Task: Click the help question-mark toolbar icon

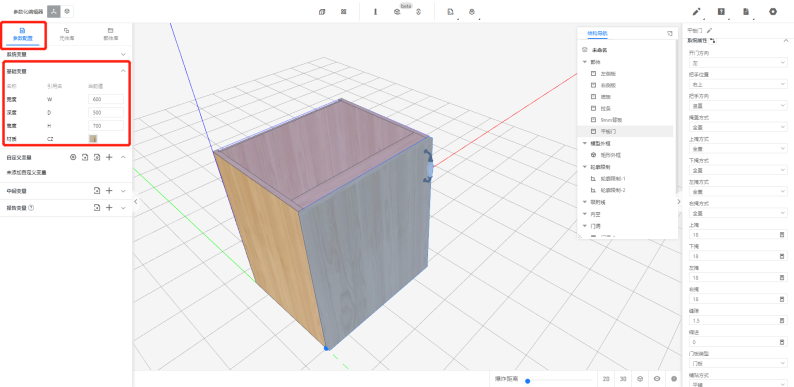Action: [x=721, y=11]
